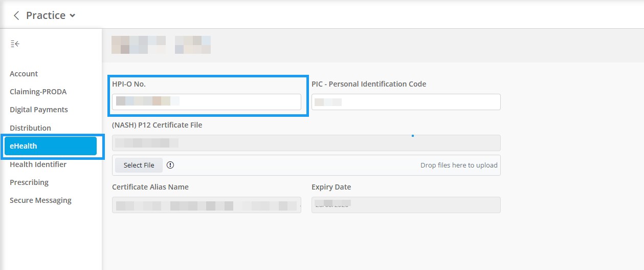Click the back arrow beside Practice
The height and width of the screenshot is (270, 644).
[16, 15]
